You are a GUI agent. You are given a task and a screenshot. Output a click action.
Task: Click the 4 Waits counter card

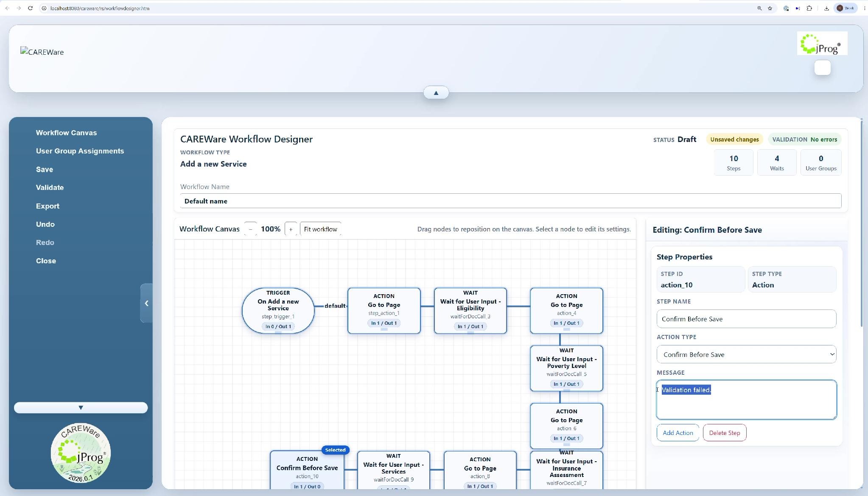coord(777,162)
